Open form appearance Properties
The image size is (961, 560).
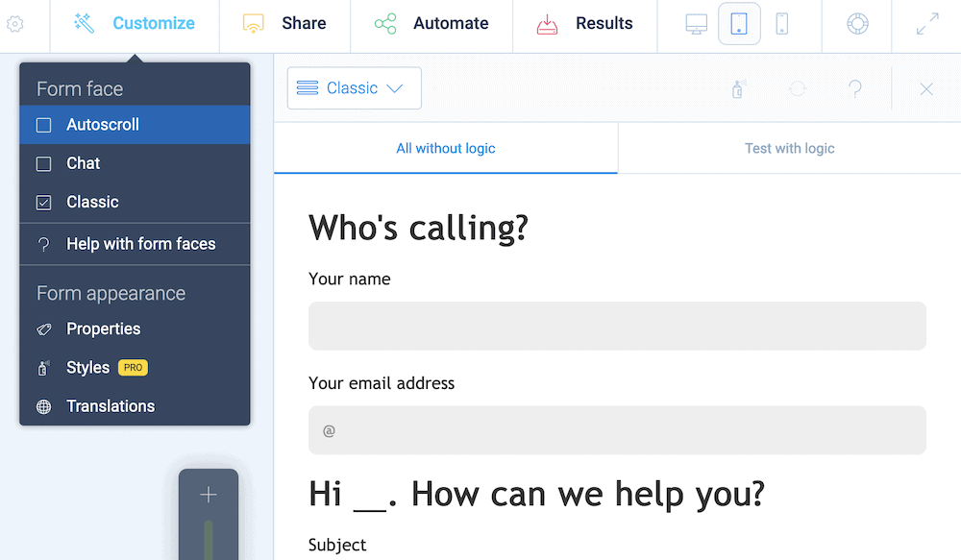coord(135,329)
